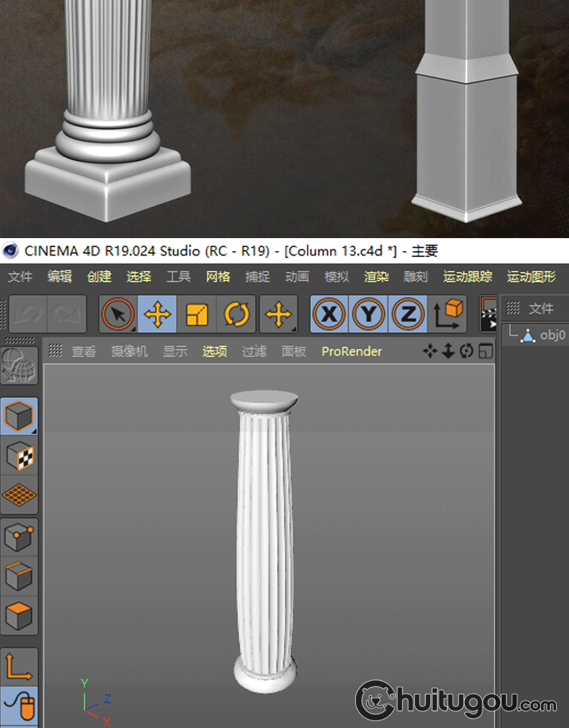This screenshot has width=569, height=728.
Task: Choose the Scale tool
Action: tap(197, 314)
